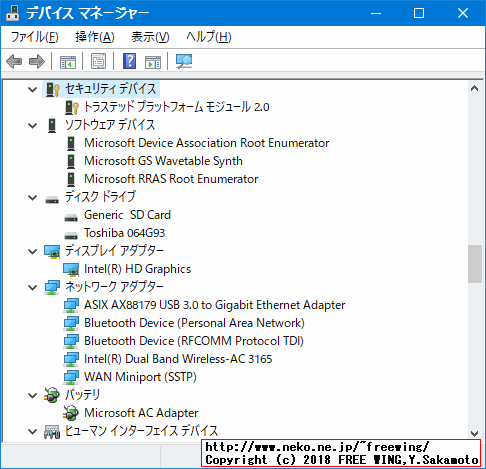486x469 pixels.
Task: Select Intel(R) HD Graphics entry
Action: tap(137, 269)
